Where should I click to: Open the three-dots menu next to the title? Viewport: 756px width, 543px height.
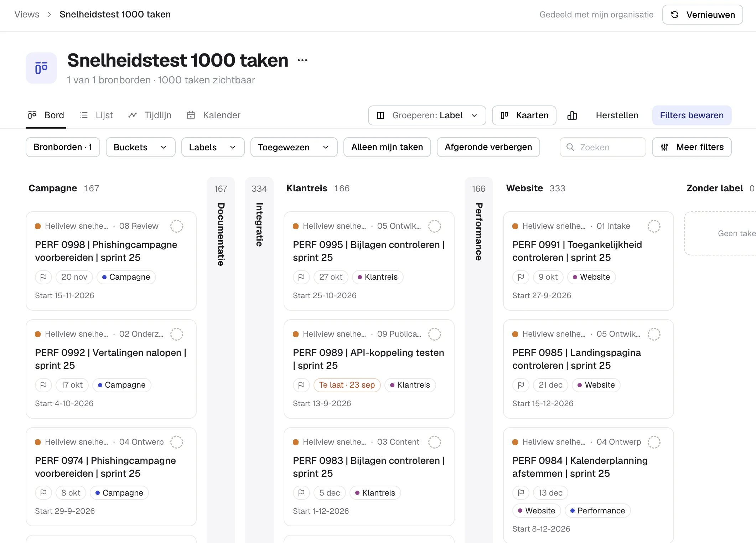coord(302,60)
